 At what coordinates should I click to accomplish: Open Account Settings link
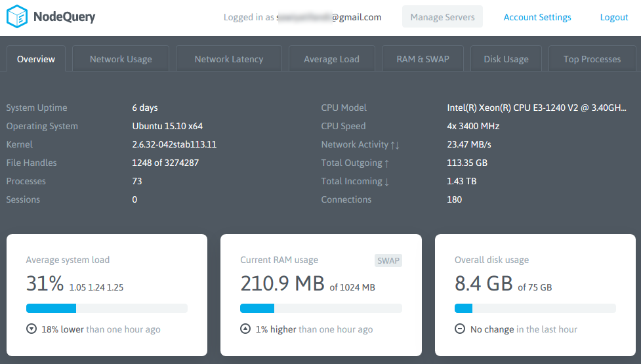click(x=537, y=17)
